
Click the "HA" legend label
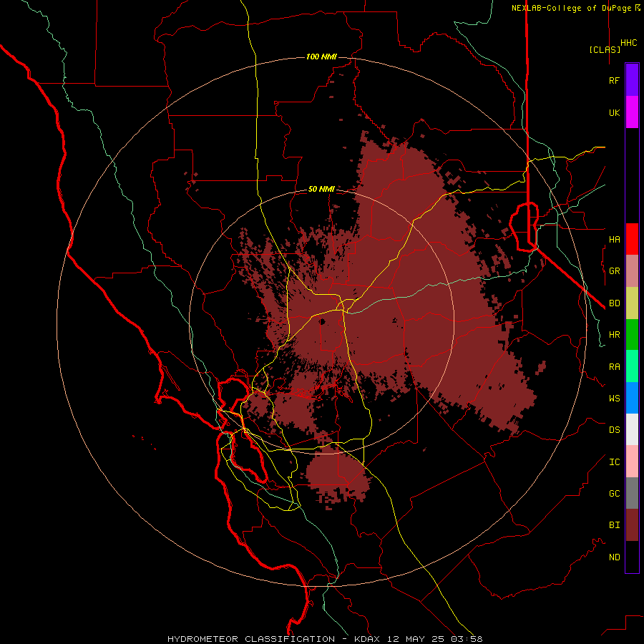(x=614, y=239)
